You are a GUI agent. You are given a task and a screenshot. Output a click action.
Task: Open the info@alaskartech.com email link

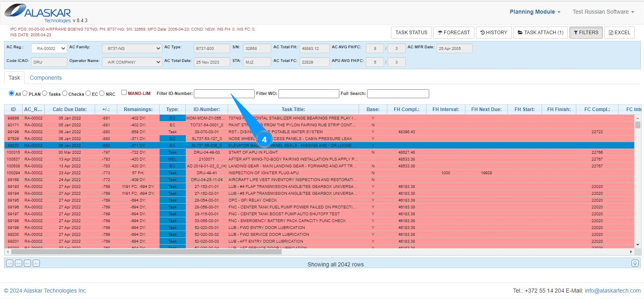pyautogui.click(x=613, y=291)
